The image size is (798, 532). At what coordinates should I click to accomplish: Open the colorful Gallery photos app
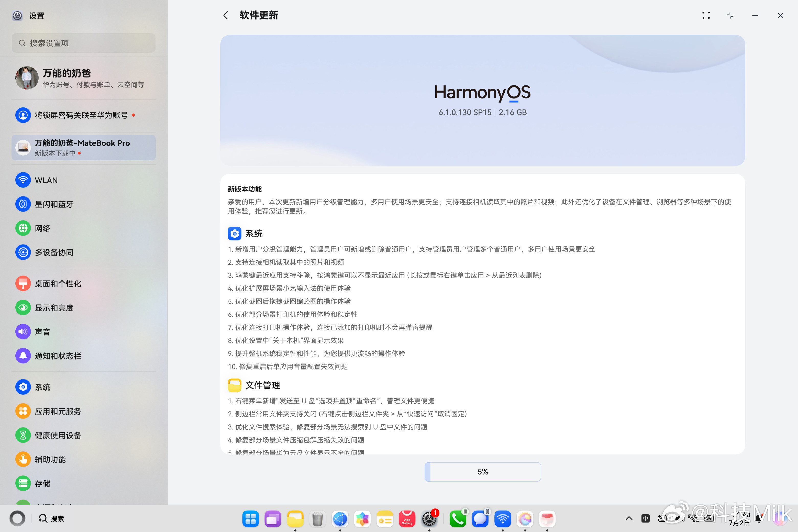point(362,519)
